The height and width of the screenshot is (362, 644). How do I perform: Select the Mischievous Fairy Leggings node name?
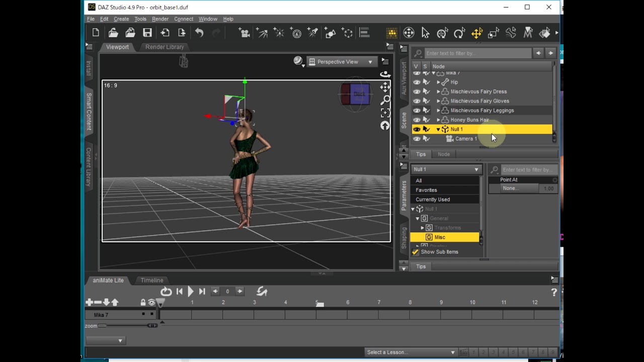[x=482, y=111]
